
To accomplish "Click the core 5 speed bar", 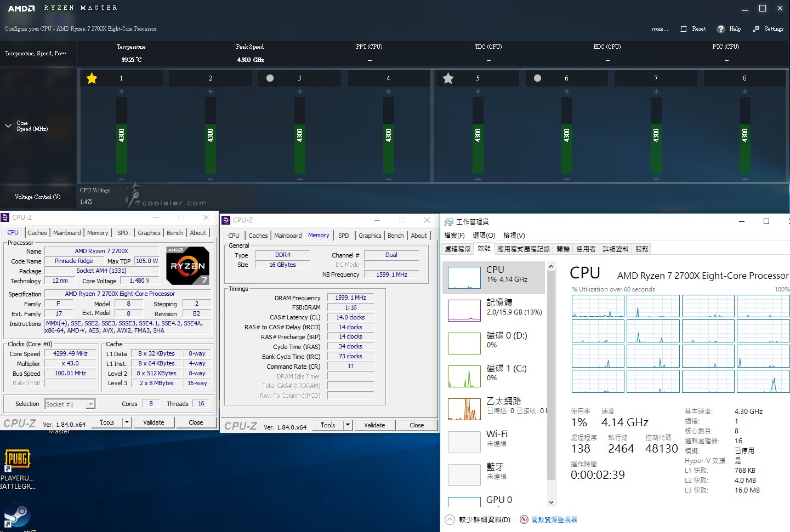I will click(x=478, y=135).
